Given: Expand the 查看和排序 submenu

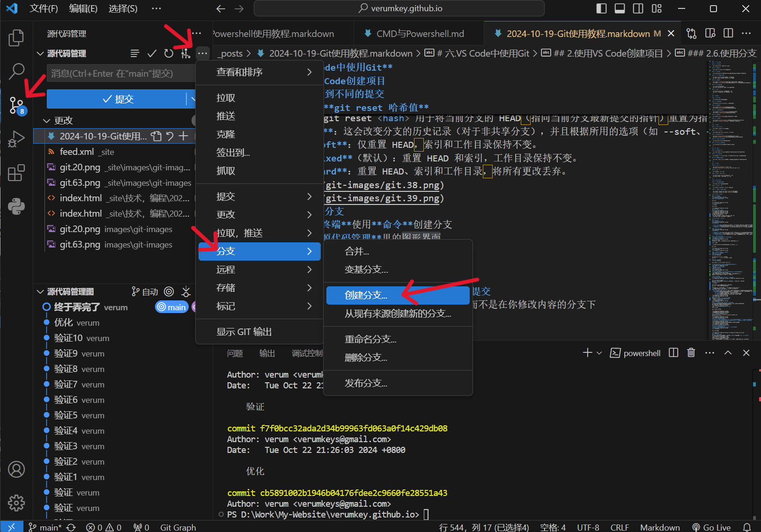Looking at the screenshot, I should coord(259,72).
